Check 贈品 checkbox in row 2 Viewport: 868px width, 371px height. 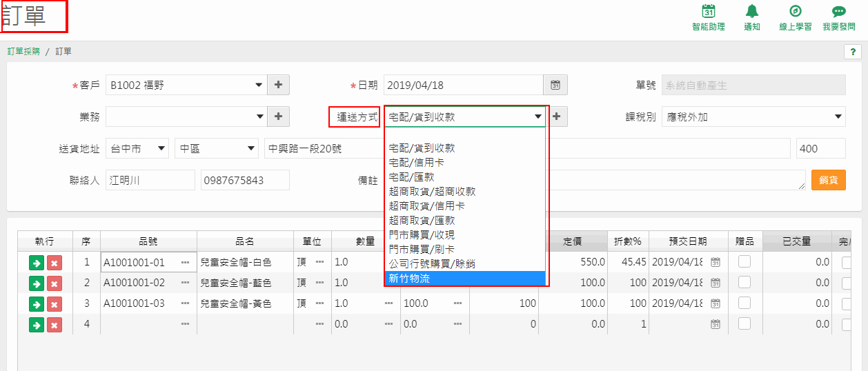pos(744,283)
